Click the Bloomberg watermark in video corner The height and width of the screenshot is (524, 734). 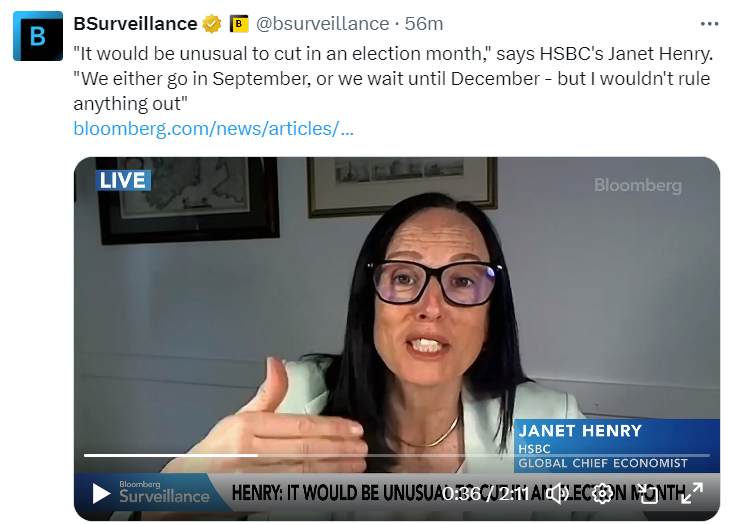638,185
